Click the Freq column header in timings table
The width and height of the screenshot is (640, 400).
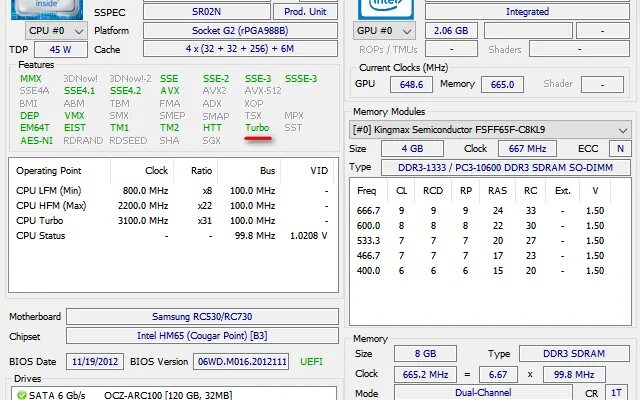pyautogui.click(x=367, y=191)
